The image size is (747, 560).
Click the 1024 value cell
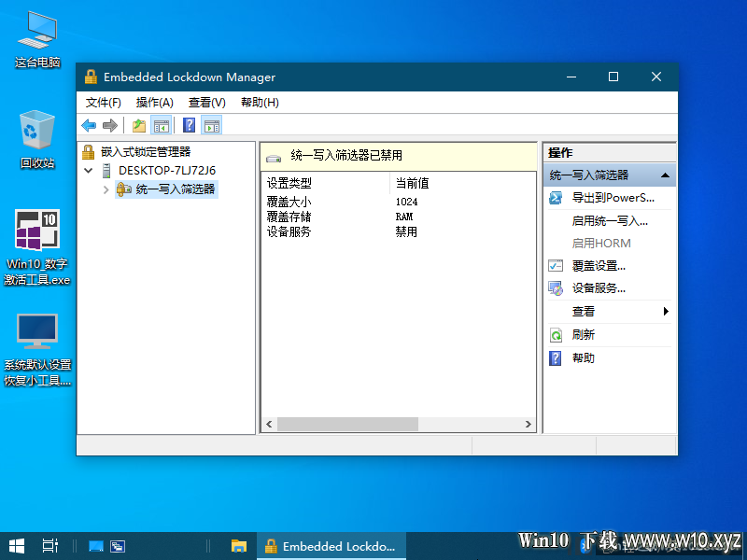tap(406, 202)
